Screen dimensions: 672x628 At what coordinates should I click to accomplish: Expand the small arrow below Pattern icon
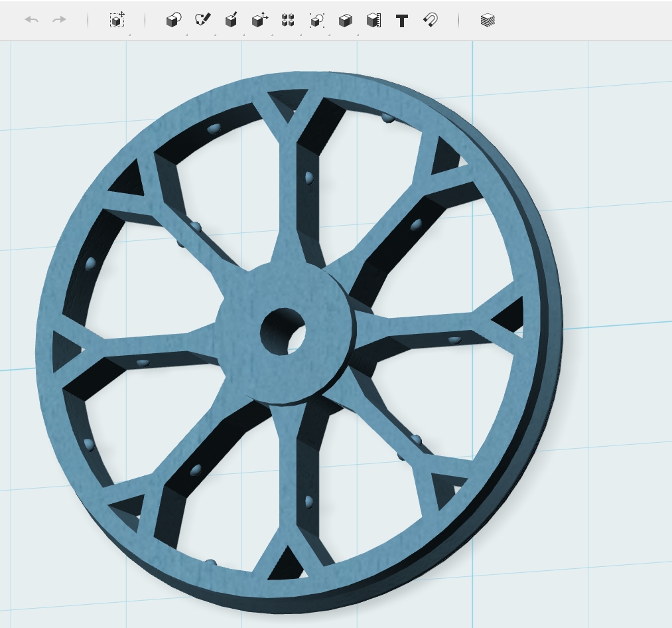[x=301, y=35]
